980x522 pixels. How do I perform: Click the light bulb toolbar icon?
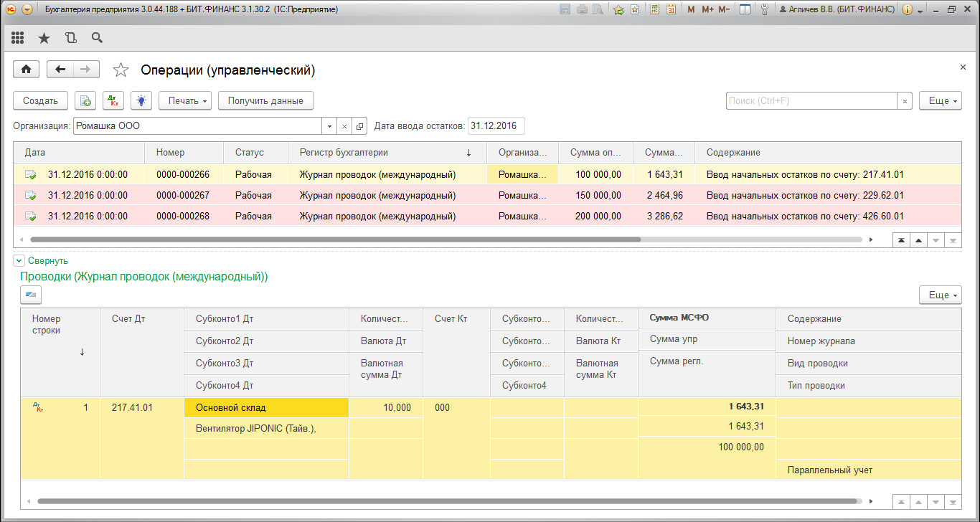click(x=141, y=101)
